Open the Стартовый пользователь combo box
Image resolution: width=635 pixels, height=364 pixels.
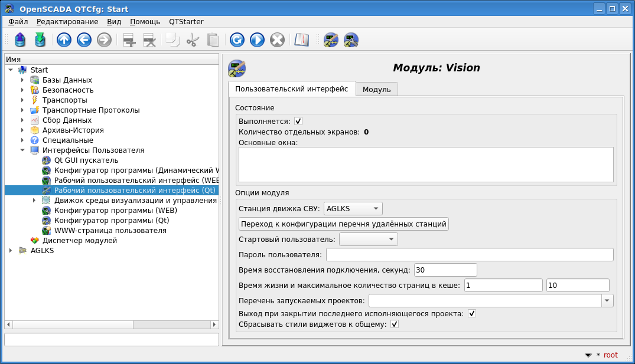tap(369, 240)
